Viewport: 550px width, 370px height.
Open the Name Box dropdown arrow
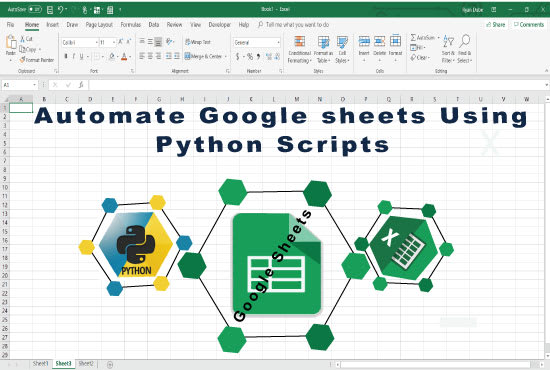click(34, 85)
